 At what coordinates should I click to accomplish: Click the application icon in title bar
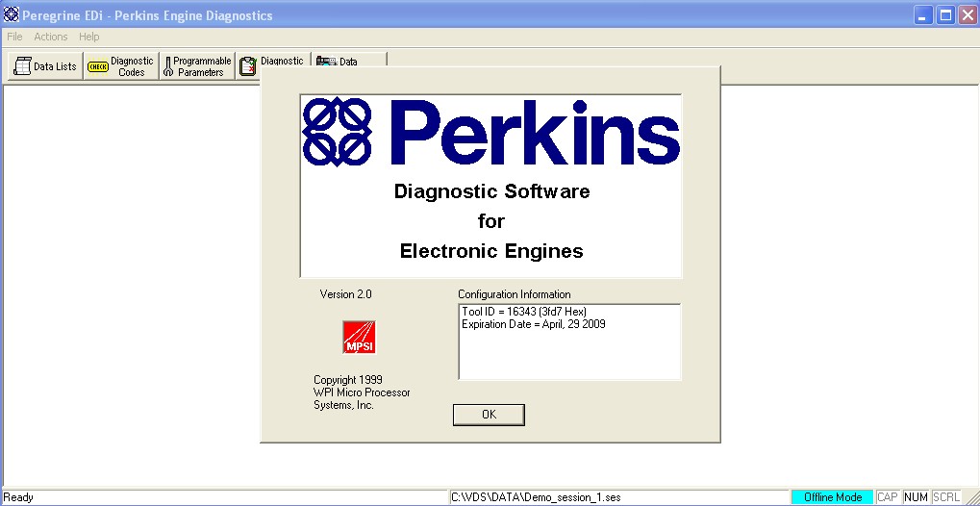pos(12,14)
